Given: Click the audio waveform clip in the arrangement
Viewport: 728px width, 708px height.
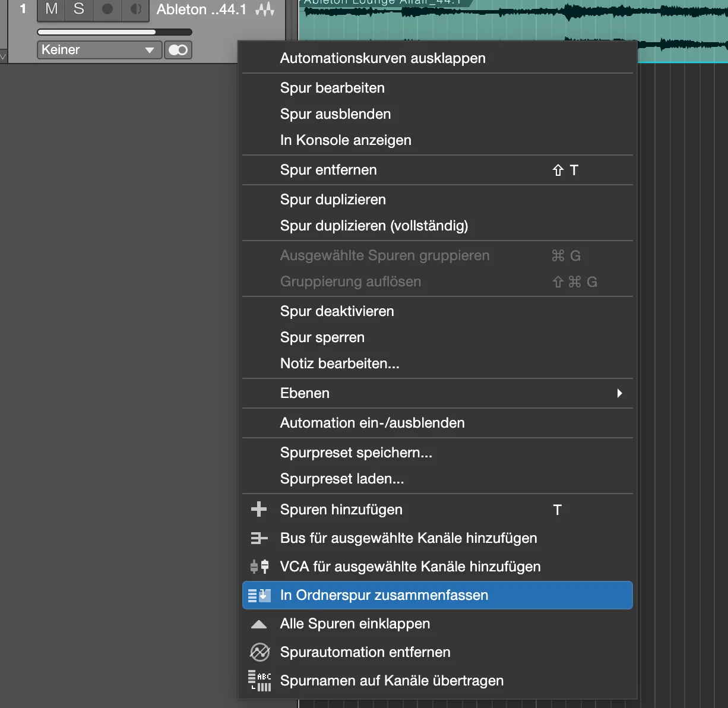Looking at the screenshot, I should point(513,24).
